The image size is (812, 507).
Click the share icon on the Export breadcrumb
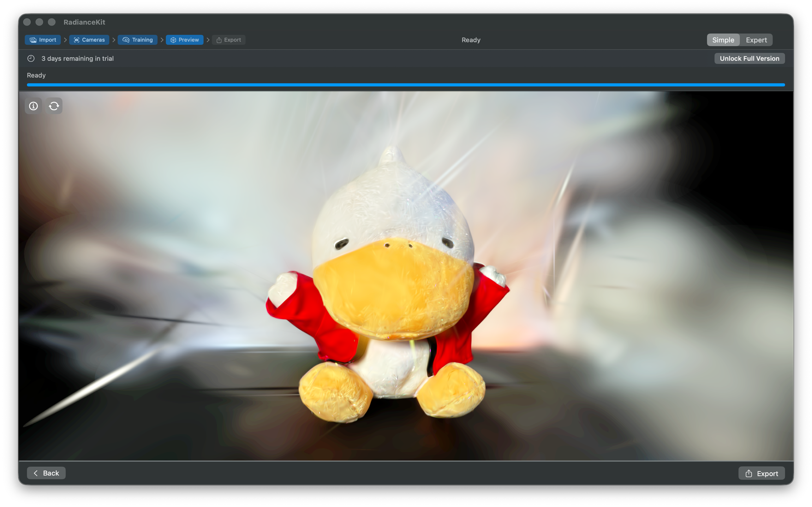click(x=219, y=39)
